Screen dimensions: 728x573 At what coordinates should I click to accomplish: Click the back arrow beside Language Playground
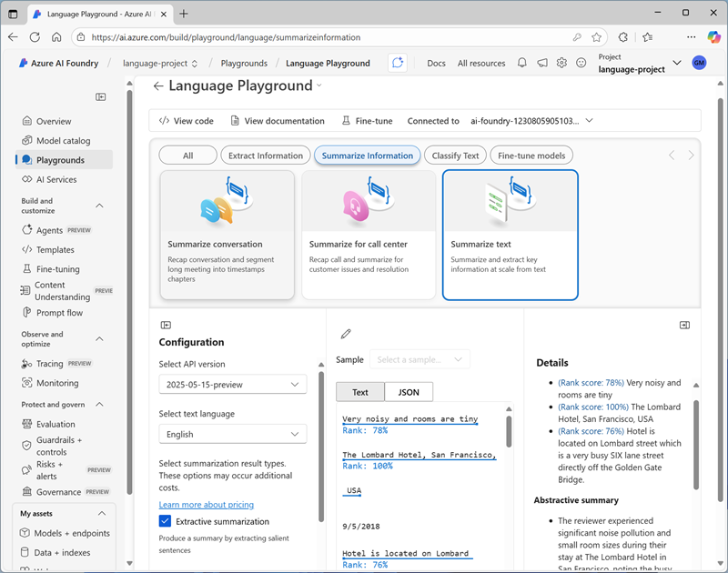tap(158, 86)
